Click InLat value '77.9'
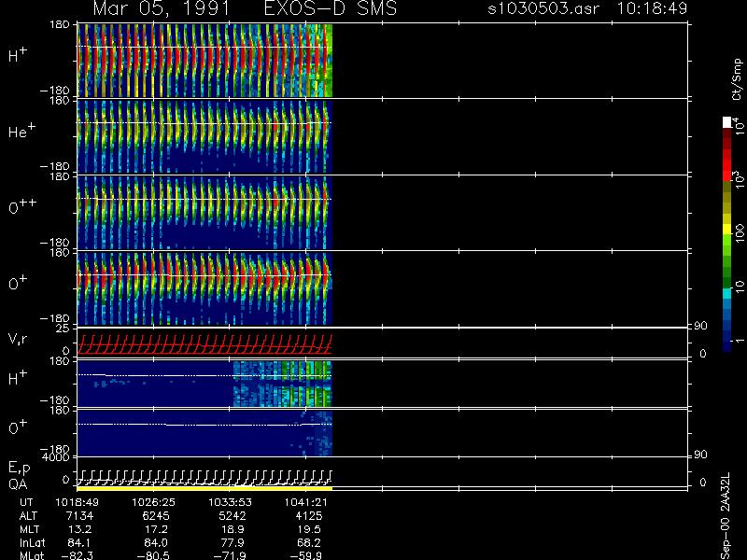The height and width of the screenshot is (560, 747). (233, 542)
